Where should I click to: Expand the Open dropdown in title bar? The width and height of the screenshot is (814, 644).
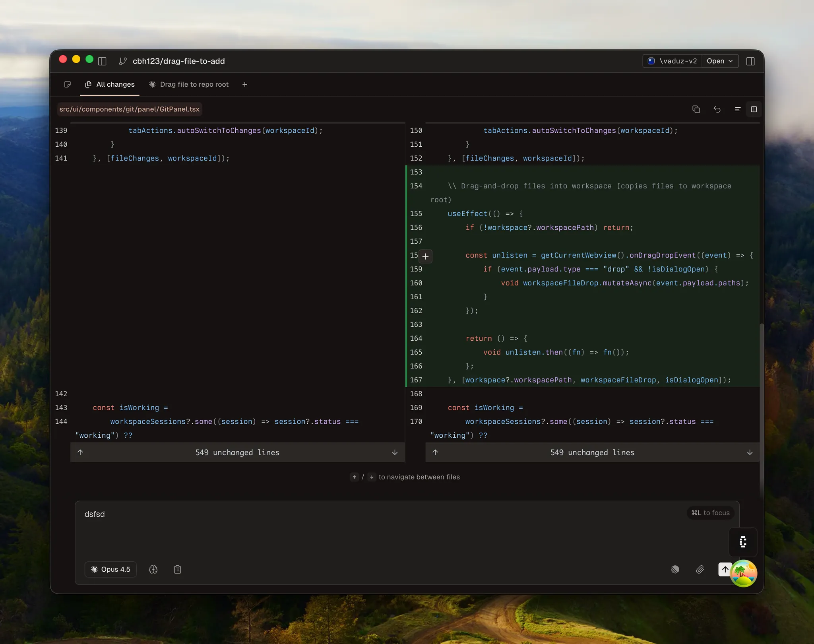tap(720, 61)
